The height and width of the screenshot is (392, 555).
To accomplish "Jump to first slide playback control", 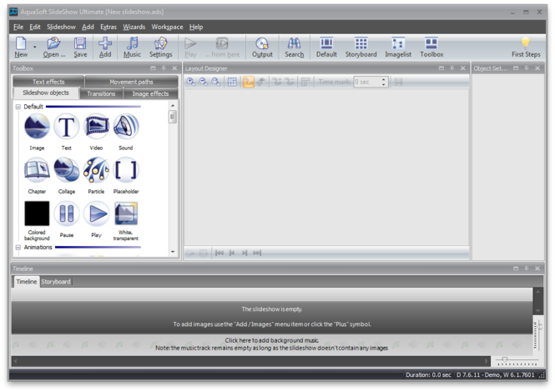I will click(x=219, y=253).
